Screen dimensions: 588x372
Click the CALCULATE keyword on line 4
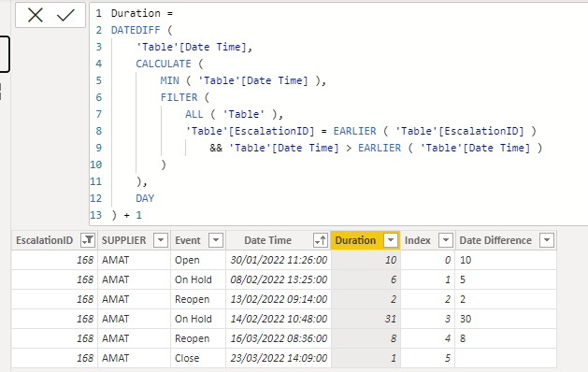(x=164, y=64)
